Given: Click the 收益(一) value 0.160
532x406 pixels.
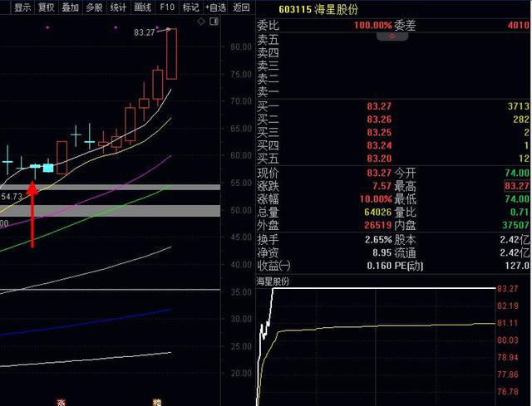Looking at the screenshot, I should 379,266.
